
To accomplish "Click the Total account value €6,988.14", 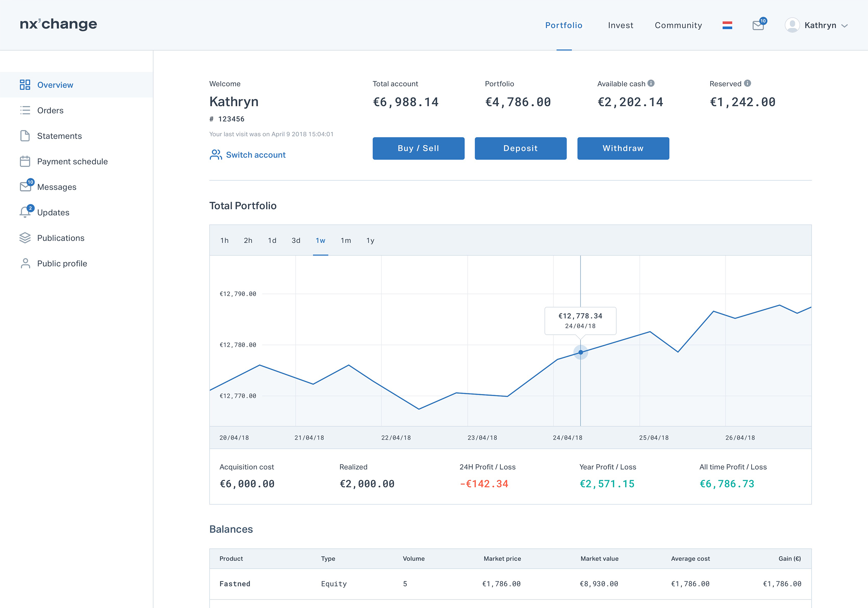I will point(406,102).
